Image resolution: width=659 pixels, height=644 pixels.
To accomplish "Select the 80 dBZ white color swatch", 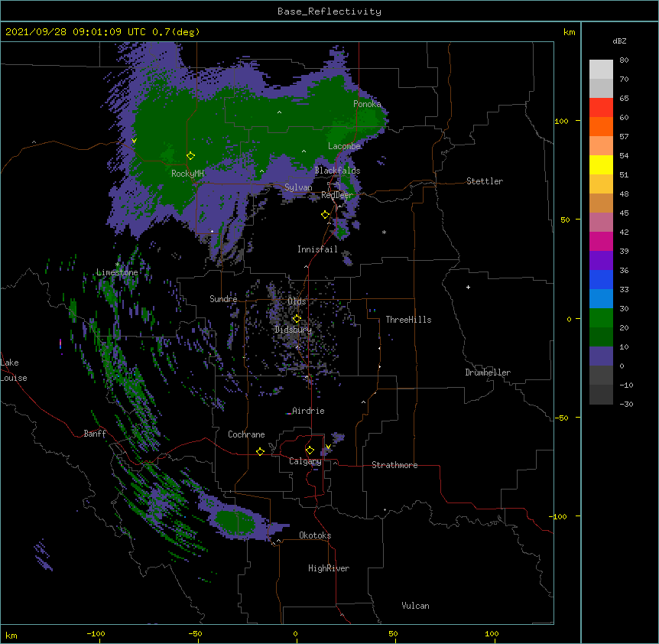I will tap(601, 70).
